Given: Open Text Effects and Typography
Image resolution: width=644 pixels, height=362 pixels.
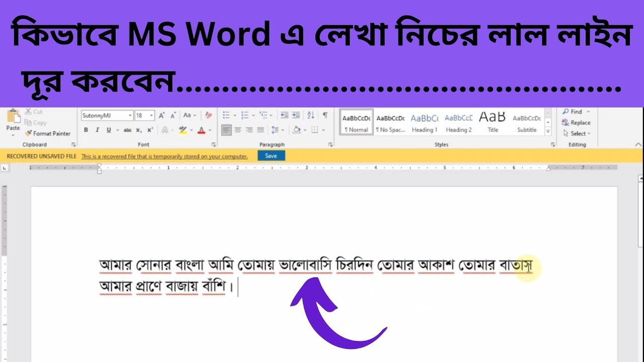Looking at the screenshot, I should [x=165, y=130].
